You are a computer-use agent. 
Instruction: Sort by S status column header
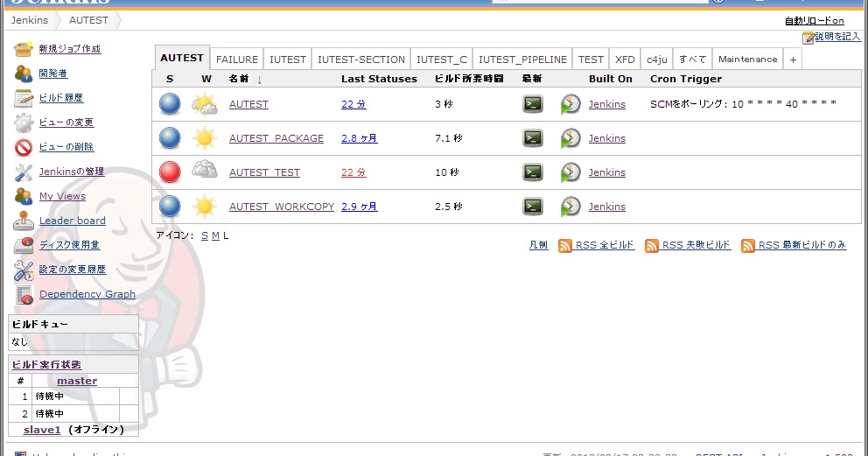coord(170,79)
